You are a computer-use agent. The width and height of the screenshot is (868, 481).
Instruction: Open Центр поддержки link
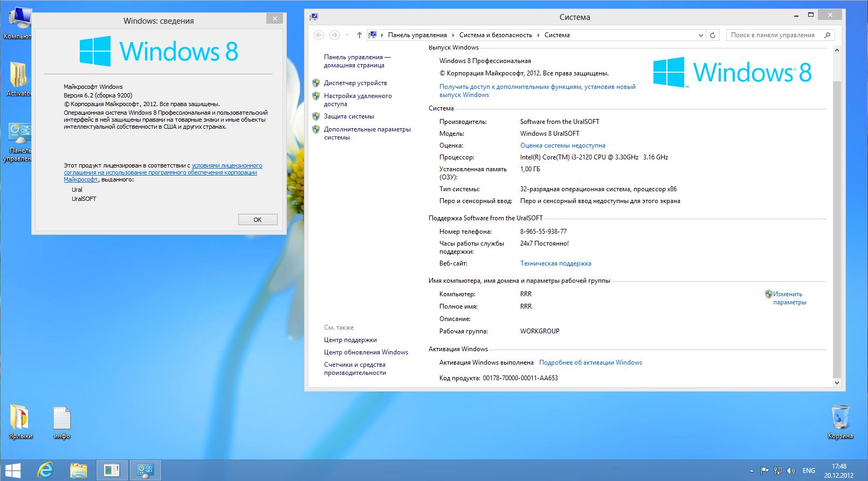click(x=350, y=340)
